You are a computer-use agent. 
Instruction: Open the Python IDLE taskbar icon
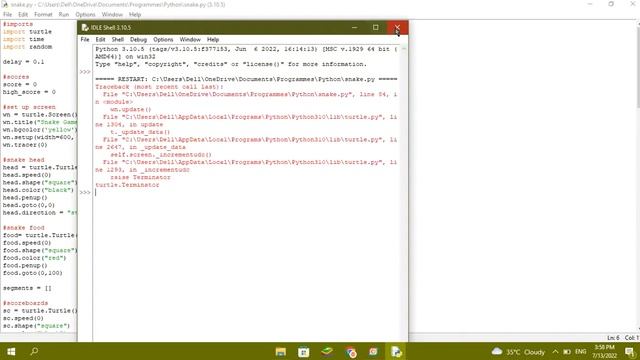pos(396,352)
